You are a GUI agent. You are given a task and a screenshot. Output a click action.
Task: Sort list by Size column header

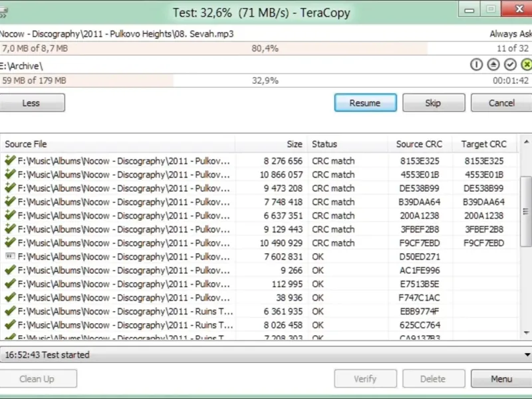point(271,144)
